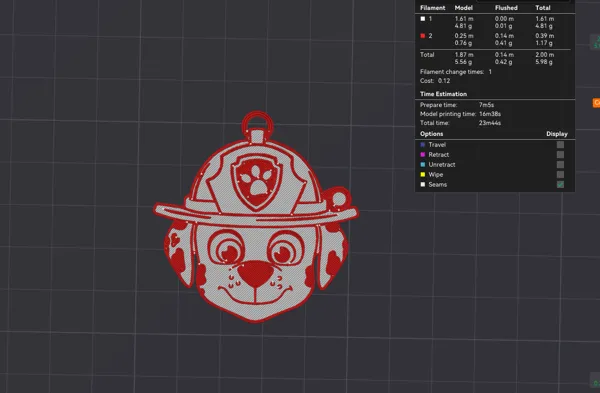
Task: Click filament 2 model length 0.25 m
Action: [x=464, y=36]
